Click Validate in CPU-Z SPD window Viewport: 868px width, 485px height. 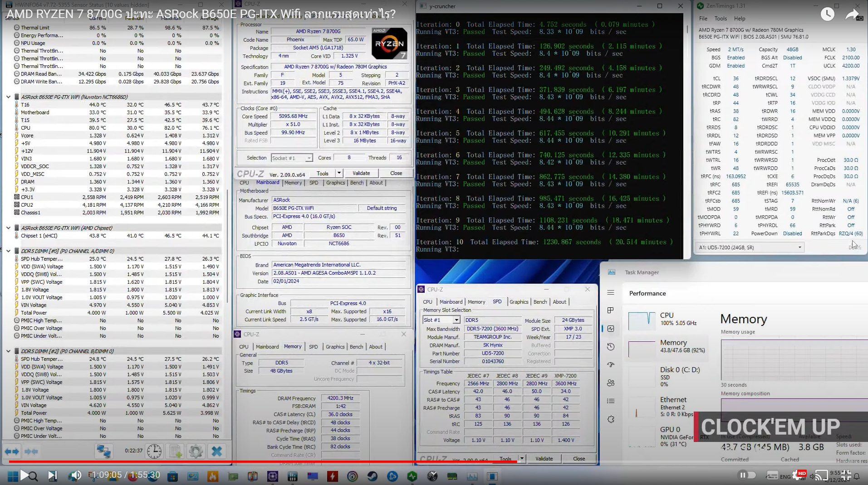(x=544, y=459)
